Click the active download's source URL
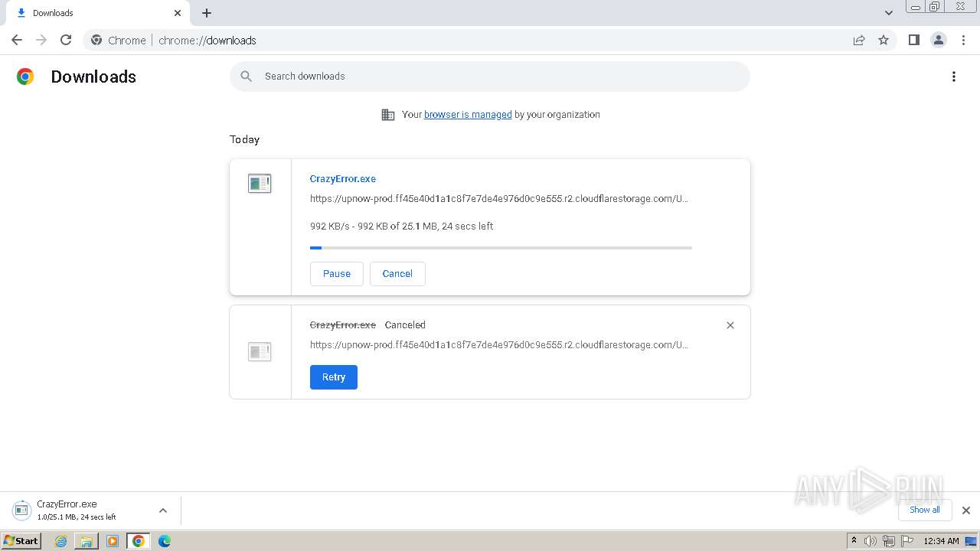980x551 pixels. coord(499,199)
